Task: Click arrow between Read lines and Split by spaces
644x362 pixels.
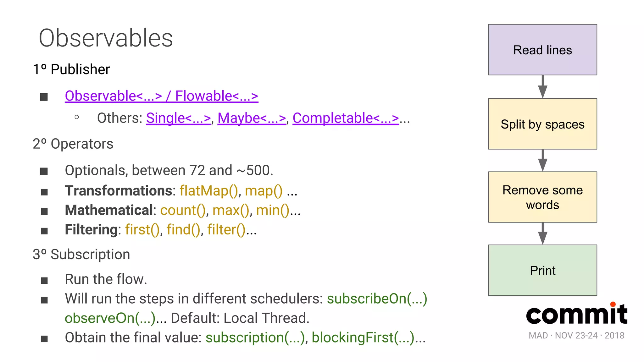Action: 542,87
